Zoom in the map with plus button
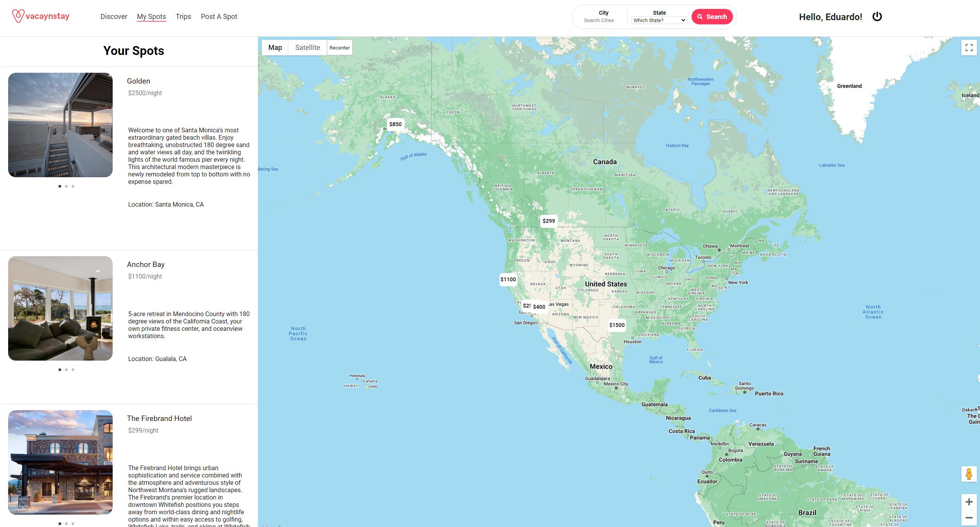Viewport: 980px width, 527px height. [969, 502]
